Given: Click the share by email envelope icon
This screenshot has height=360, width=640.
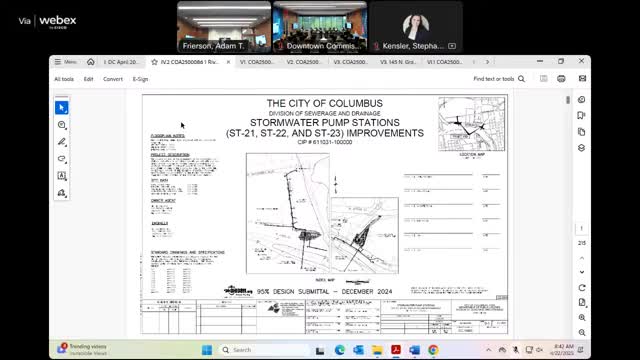Looking at the screenshot, I should [x=582, y=78].
